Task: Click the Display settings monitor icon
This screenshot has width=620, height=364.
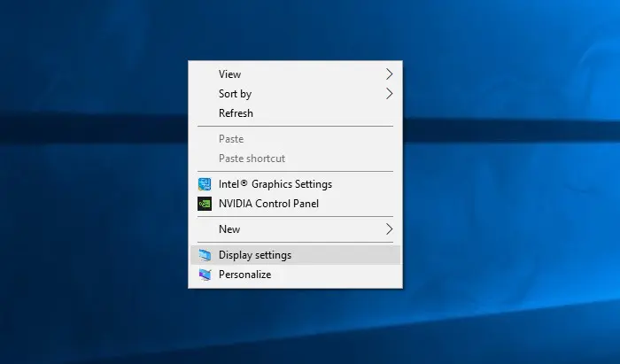Action: [205, 255]
